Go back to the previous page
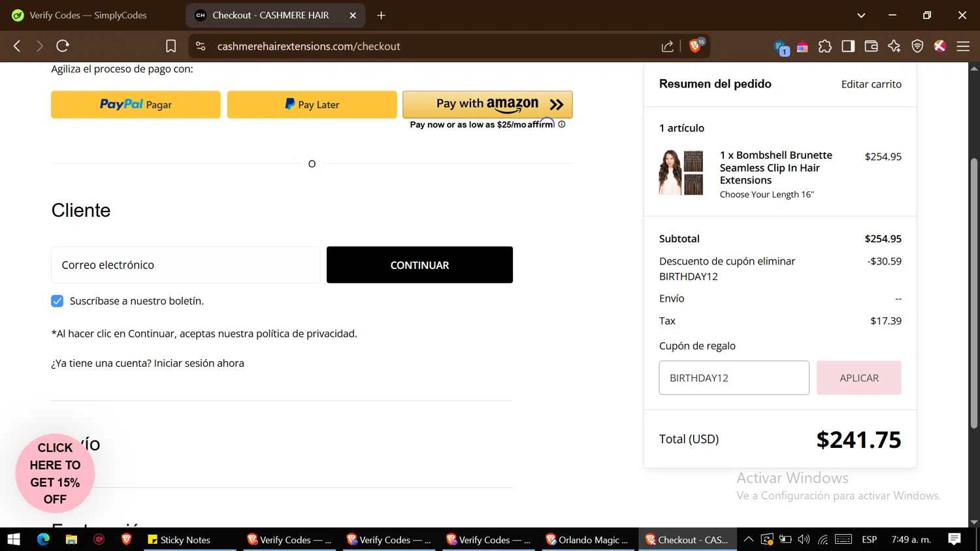Image resolution: width=980 pixels, height=551 pixels. [x=18, y=46]
